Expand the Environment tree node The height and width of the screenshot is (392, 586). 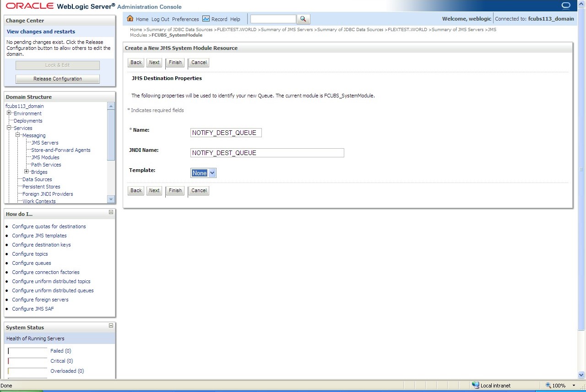(9, 113)
